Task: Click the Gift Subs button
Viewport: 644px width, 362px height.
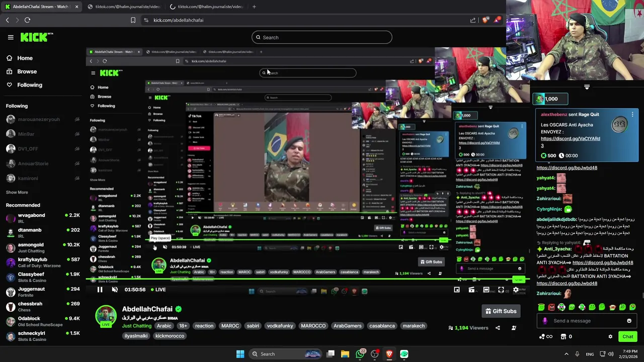Action: [x=501, y=311]
